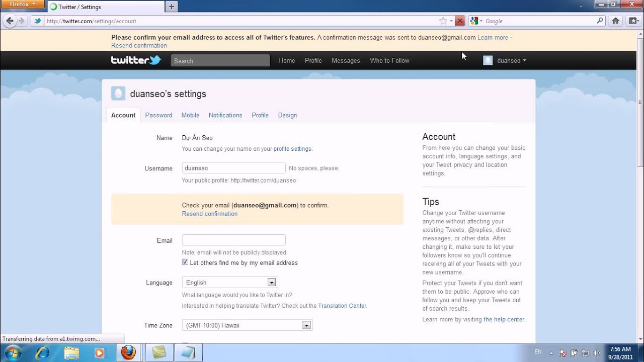This screenshot has height=362, width=644.
Task: Stop loading with the red X button
Action: point(460,21)
